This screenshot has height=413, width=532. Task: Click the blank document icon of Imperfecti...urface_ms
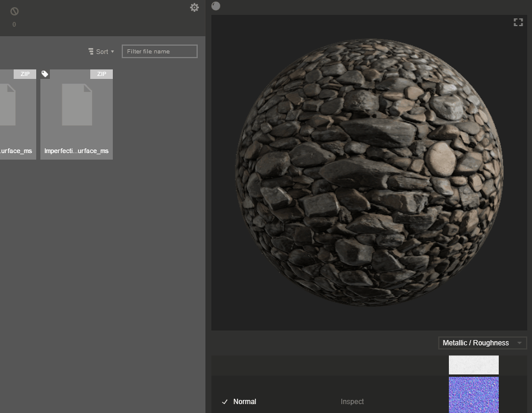coord(77,104)
